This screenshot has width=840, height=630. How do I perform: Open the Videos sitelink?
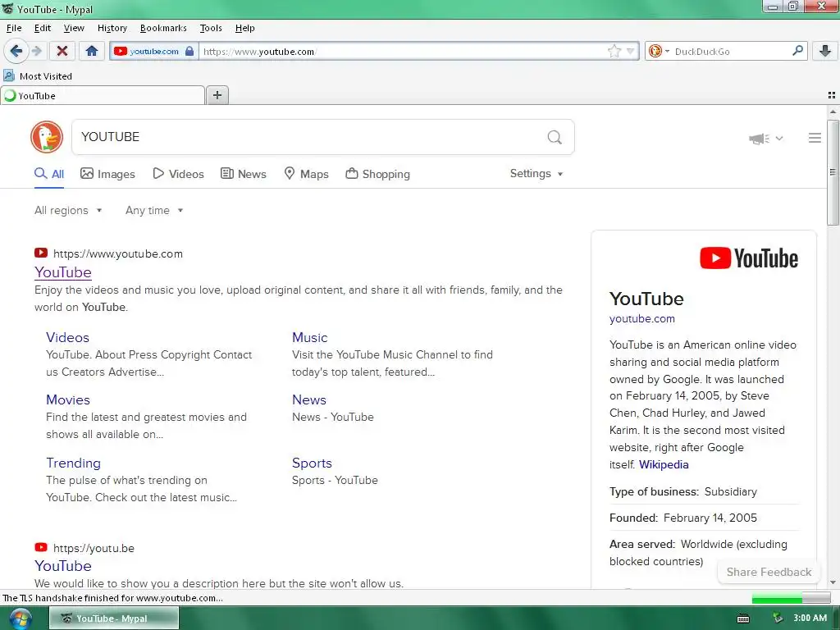[67, 337]
